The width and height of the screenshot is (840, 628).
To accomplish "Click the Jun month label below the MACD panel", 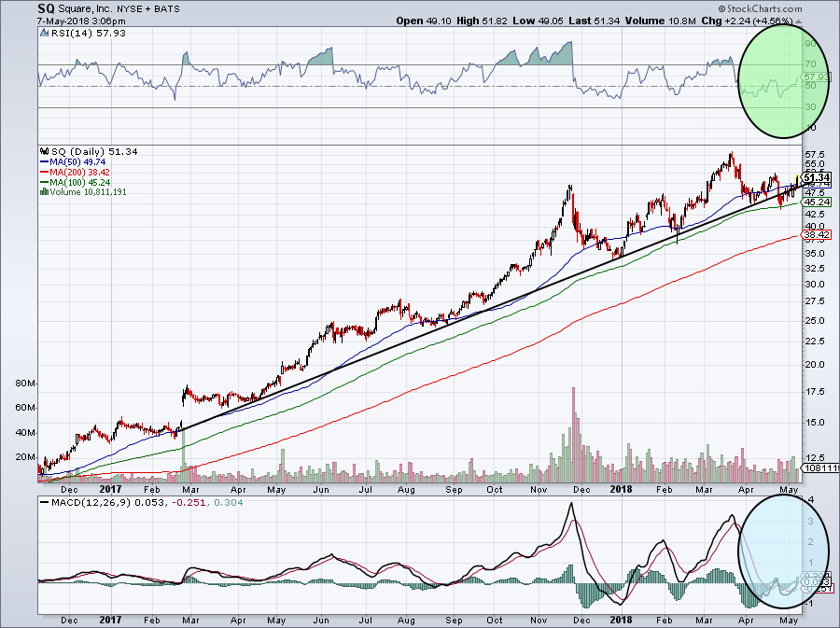I will (321, 621).
